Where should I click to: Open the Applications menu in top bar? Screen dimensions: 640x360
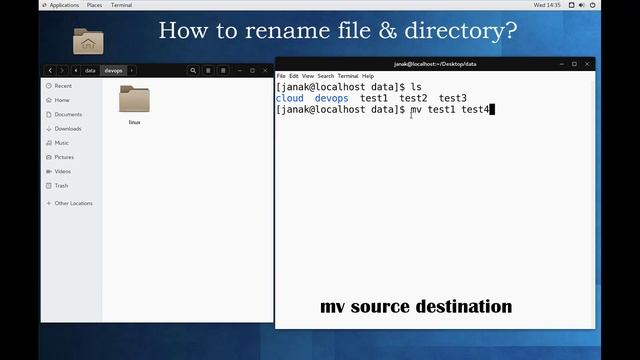tap(61, 5)
